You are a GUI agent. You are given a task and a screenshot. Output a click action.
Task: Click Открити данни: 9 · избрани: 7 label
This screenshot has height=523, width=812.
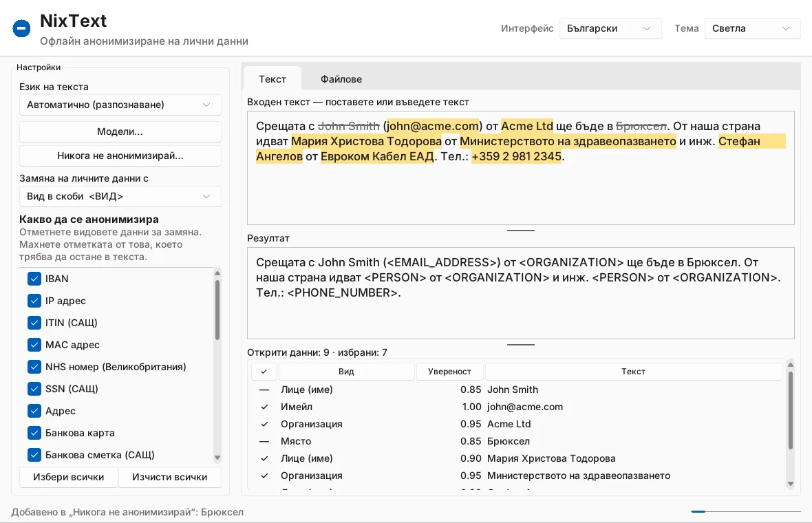pyautogui.click(x=317, y=352)
